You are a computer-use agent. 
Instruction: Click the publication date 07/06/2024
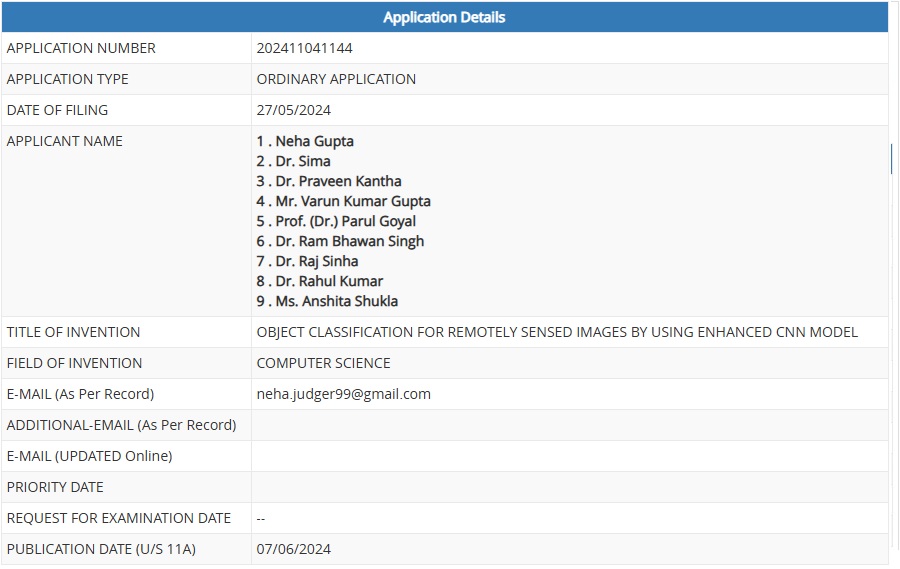(293, 548)
